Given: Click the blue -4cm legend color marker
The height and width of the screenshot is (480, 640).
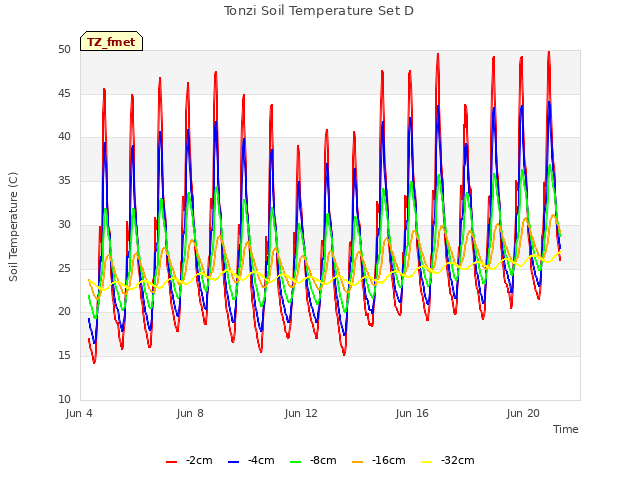Looking at the screenshot, I should pos(233,462).
